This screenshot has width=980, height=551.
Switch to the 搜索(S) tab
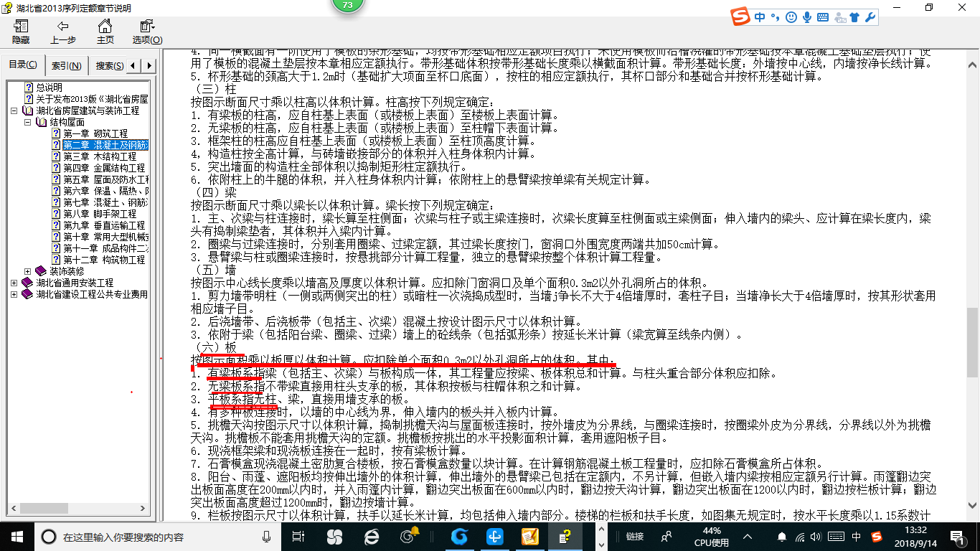point(110,66)
